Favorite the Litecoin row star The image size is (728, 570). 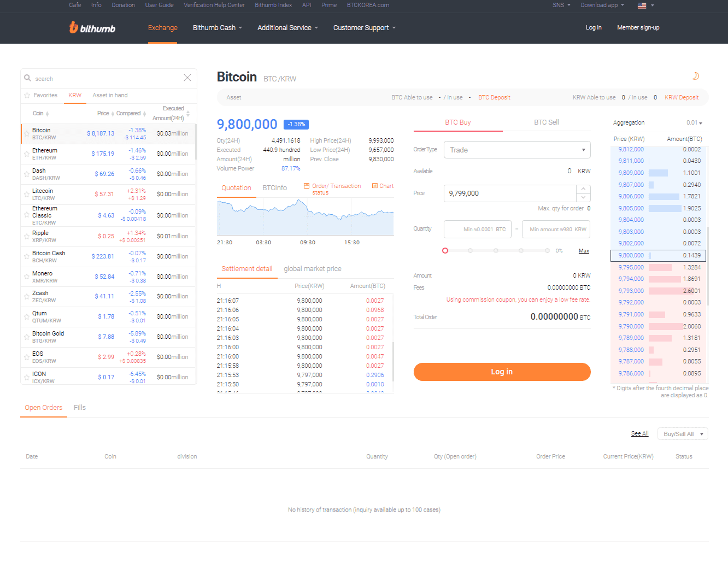point(27,195)
